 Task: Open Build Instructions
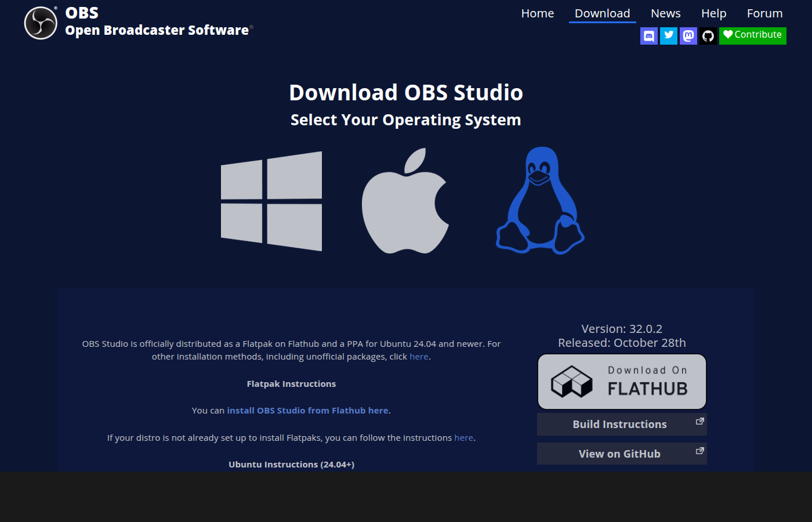[622, 425]
